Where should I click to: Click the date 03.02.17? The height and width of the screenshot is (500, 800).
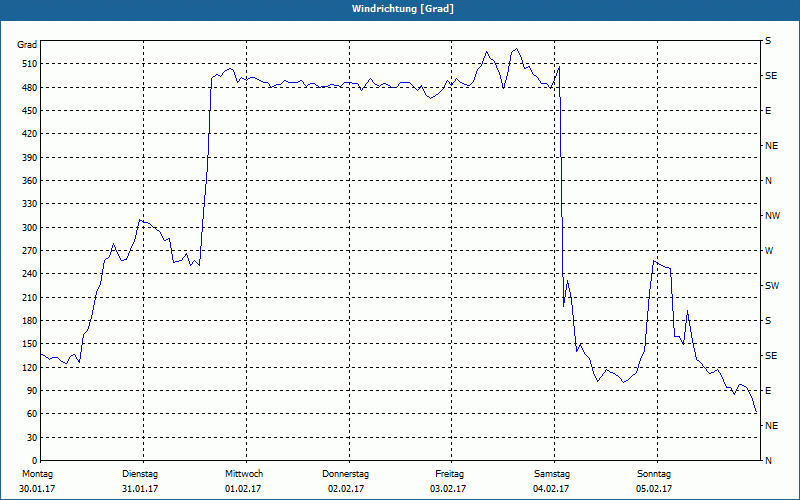point(448,489)
